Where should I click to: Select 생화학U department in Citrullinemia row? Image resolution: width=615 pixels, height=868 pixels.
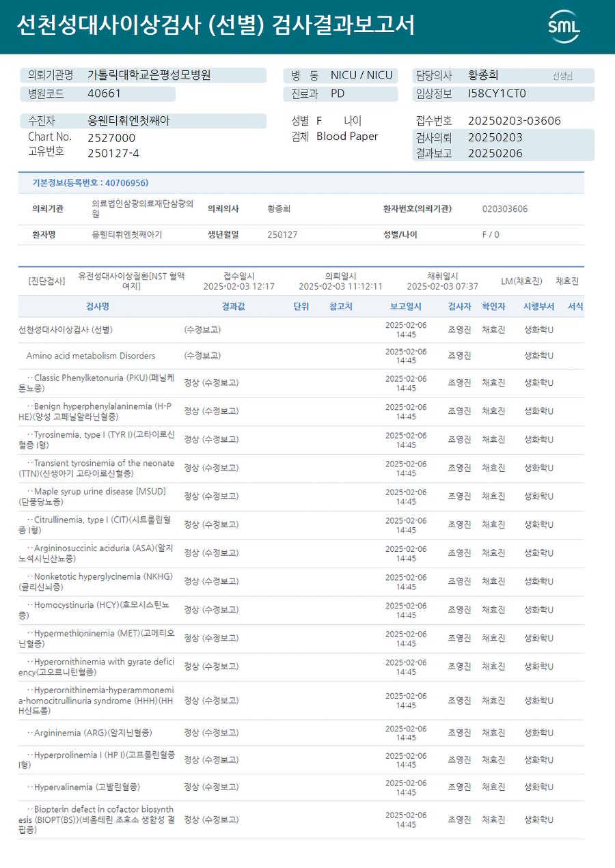click(x=538, y=524)
